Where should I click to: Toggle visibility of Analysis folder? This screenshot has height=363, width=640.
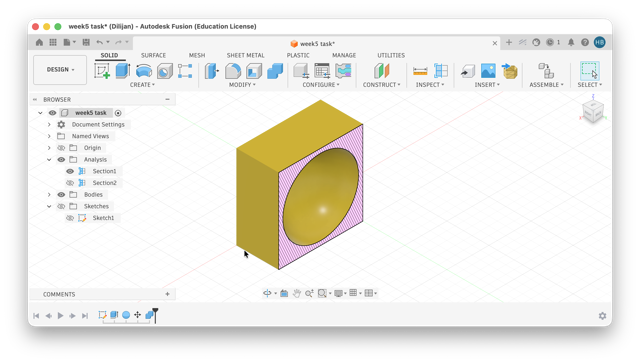[x=61, y=160]
